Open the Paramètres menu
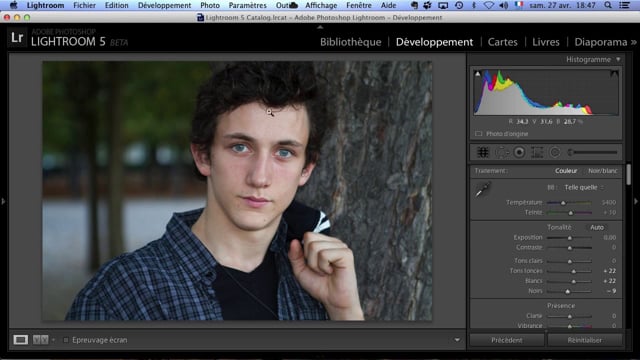This screenshot has height=360, width=640. click(248, 5)
